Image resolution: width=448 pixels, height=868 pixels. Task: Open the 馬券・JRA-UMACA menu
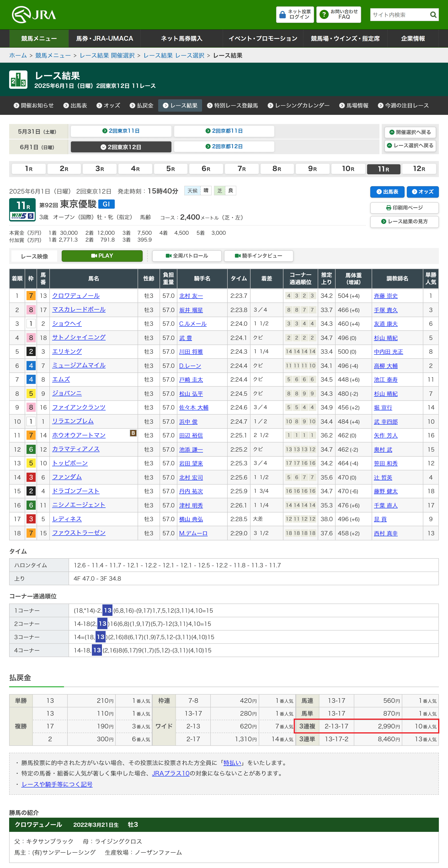pos(105,38)
